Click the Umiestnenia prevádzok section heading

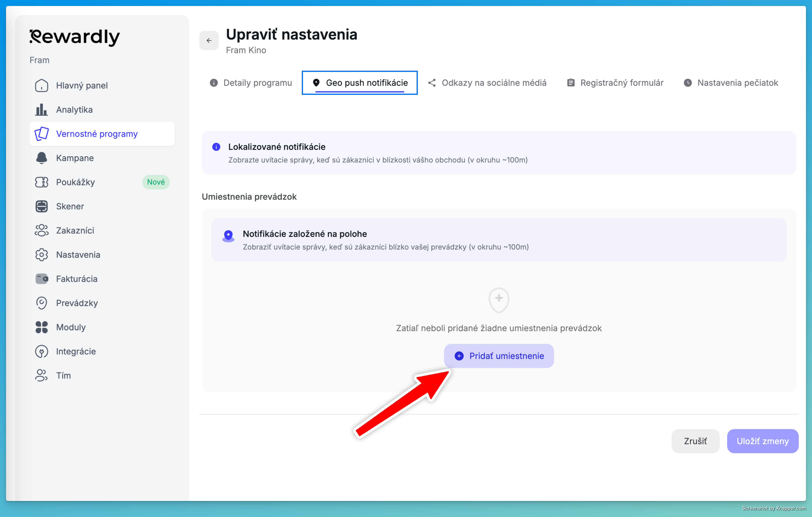pyautogui.click(x=249, y=197)
